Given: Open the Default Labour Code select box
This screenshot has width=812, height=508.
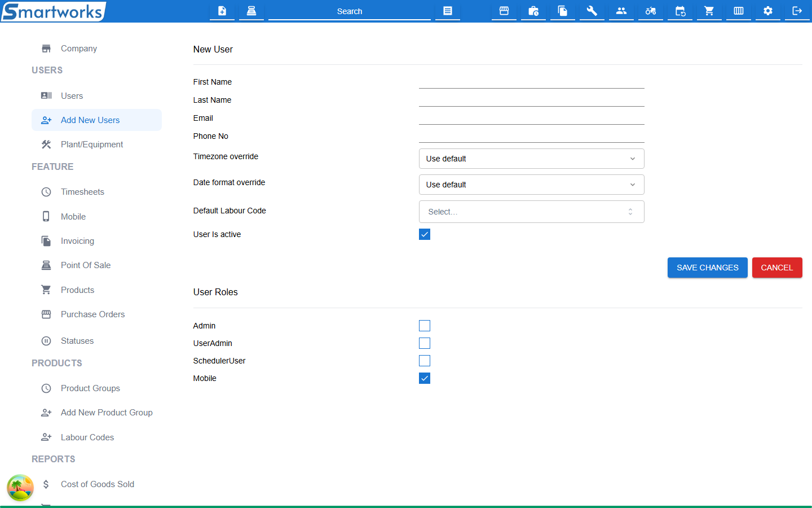Looking at the screenshot, I should pos(531,212).
